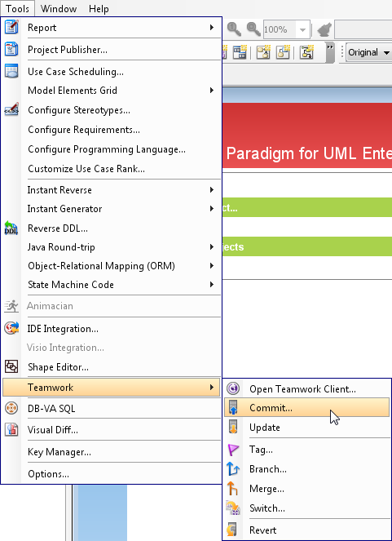Open the Help menu

tap(99, 9)
